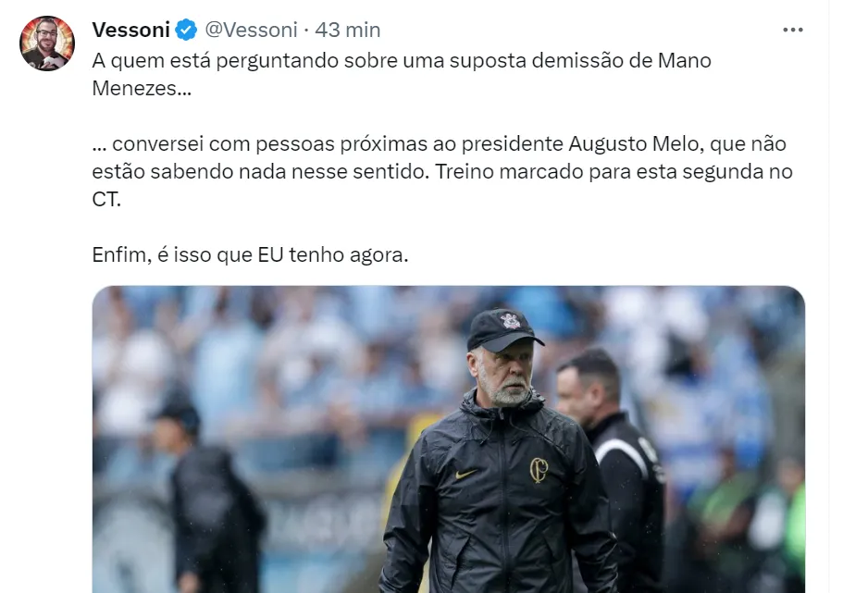868x593 pixels.
Task: Click the first line mentioning Mano
Action: [x=402, y=60]
